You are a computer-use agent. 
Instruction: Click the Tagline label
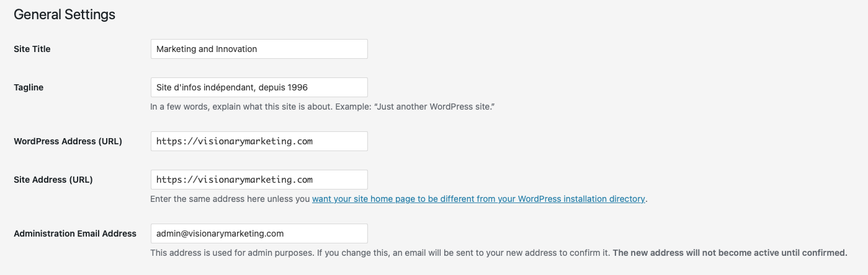click(x=29, y=87)
